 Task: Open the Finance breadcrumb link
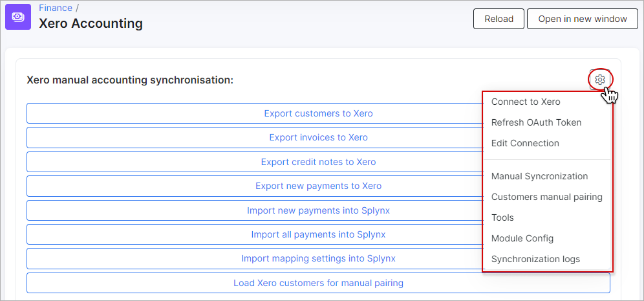(x=56, y=8)
